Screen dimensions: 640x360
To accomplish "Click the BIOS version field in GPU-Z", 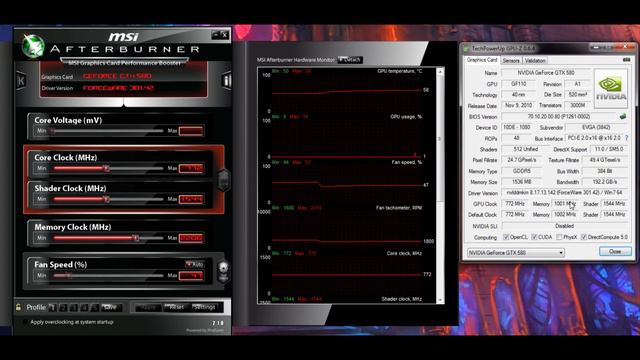I will tap(559, 117).
